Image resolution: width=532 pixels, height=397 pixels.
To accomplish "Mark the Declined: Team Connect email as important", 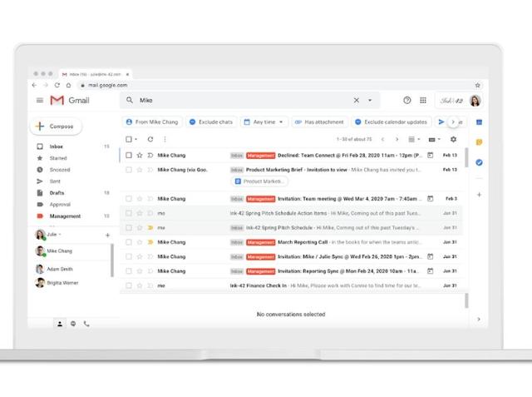I will (x=150, y=155).
